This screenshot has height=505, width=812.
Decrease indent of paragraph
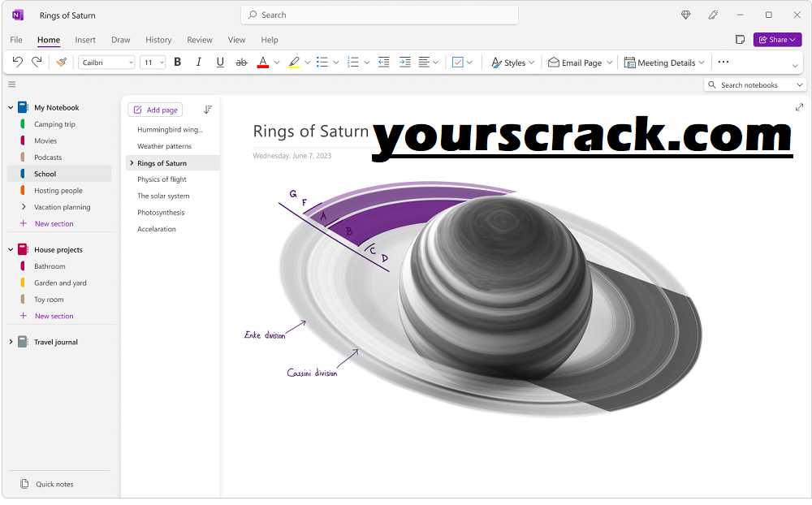click(384, 63)
